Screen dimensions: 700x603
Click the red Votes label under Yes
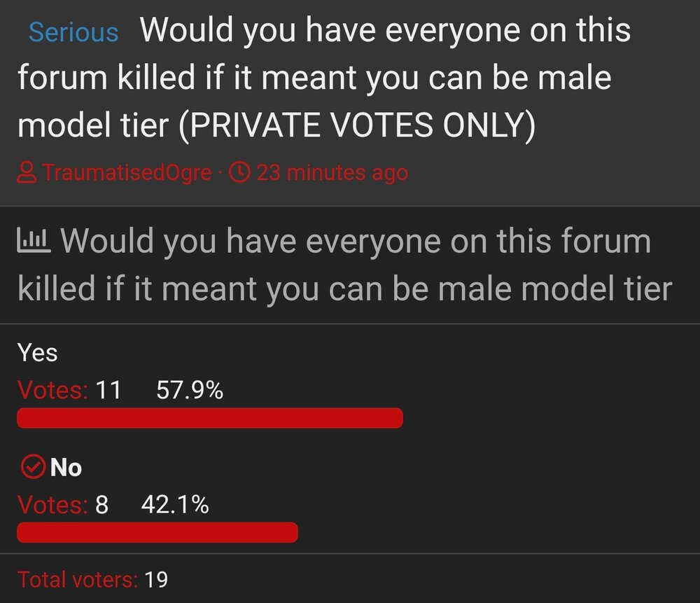(x=52, y=390)
